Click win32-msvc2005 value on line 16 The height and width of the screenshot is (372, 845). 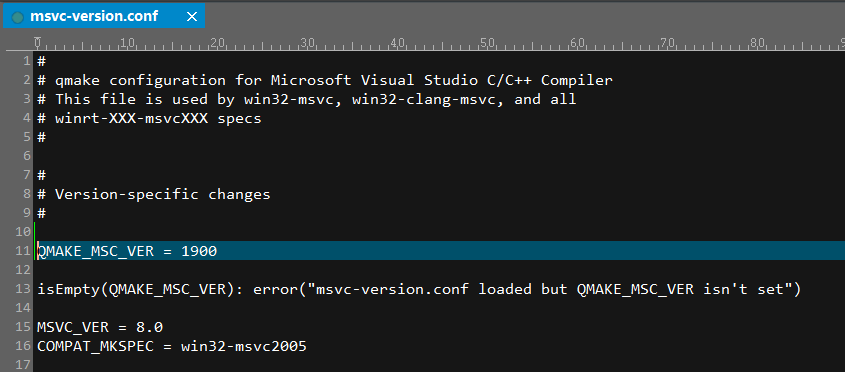(x=244, y=346)
